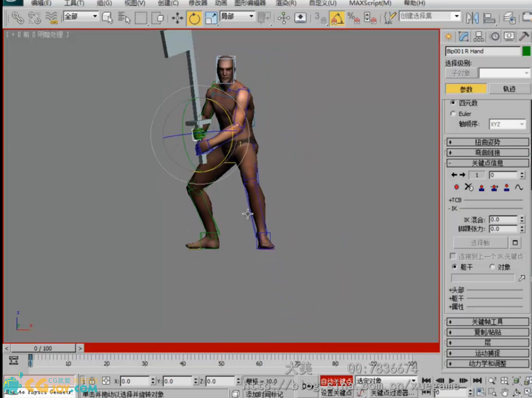Image resolution: width=532 pixels, height=398 pixels.
Task: Toggle the Spinner Snap toolbar icon
Action: tap(370, 17)
